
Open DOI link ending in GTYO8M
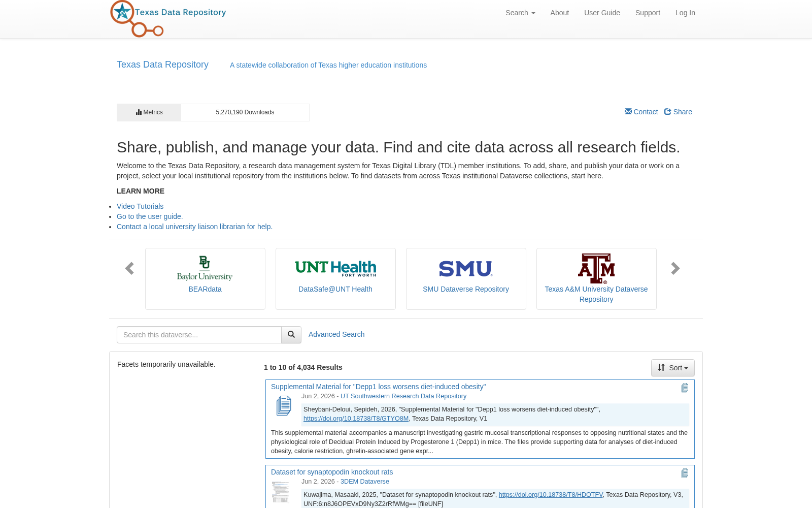point(356,419)
